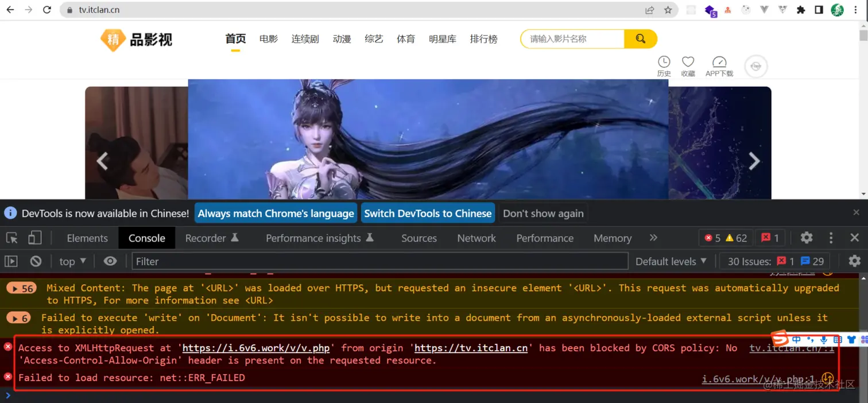Open https://tv.itclan.cn origin link
This screenshot has width=868, height=403.
471,348
